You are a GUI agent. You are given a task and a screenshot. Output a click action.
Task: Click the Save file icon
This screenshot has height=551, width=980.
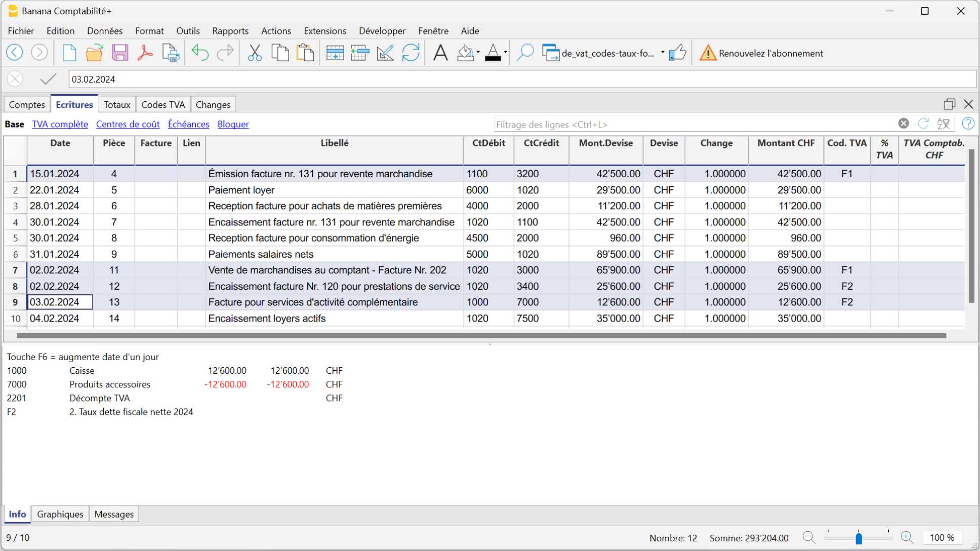pyautogui.click(x=120, y=53)
